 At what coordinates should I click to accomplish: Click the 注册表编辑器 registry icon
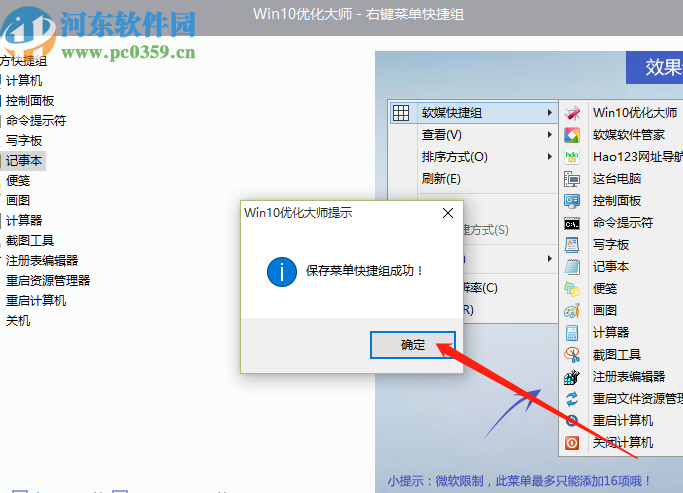pos(572,377)
